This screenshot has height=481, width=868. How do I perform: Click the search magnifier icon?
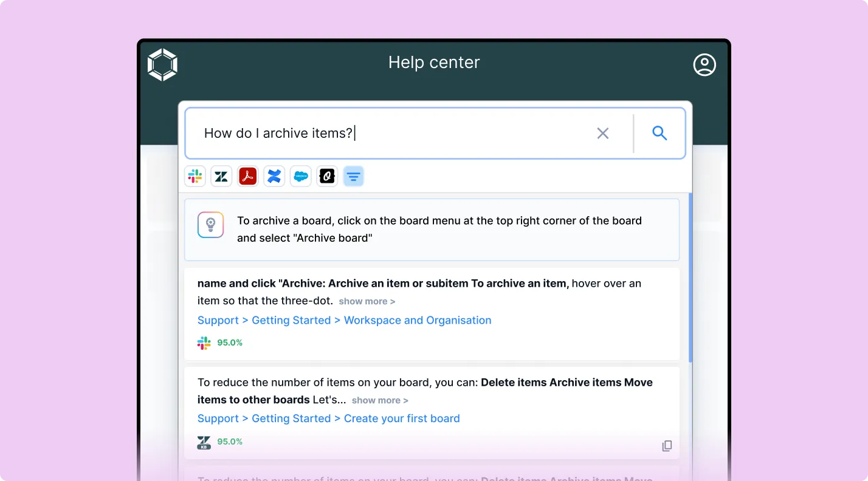pyautogui.click(x=660, y=133)
